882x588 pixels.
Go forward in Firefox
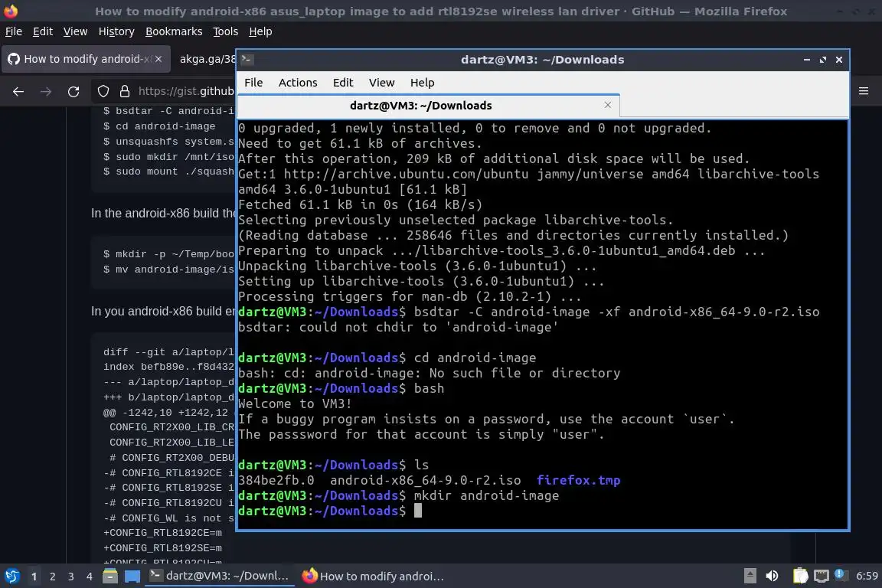46,91
